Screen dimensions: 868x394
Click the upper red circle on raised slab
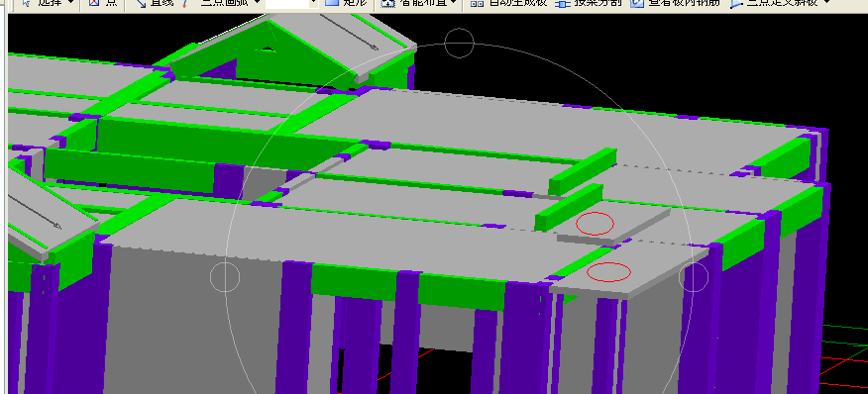point(596,224)
